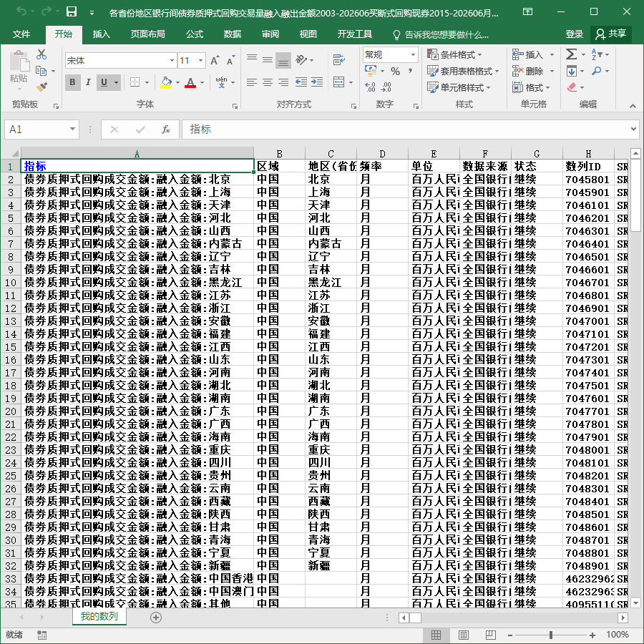Toggle Italic formatting
644x644 pixels.
coord(88,82)
